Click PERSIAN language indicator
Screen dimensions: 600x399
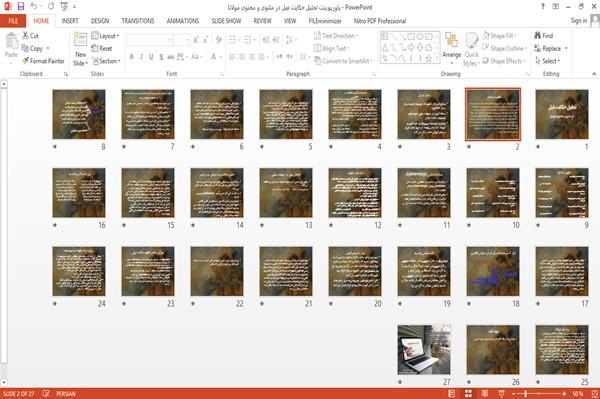tap(66, 394)
